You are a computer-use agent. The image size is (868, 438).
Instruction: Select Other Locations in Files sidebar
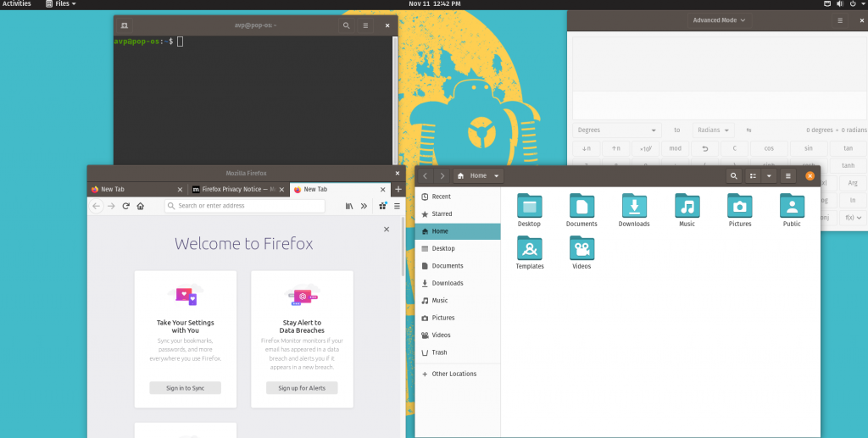click(x=458, y=374)
